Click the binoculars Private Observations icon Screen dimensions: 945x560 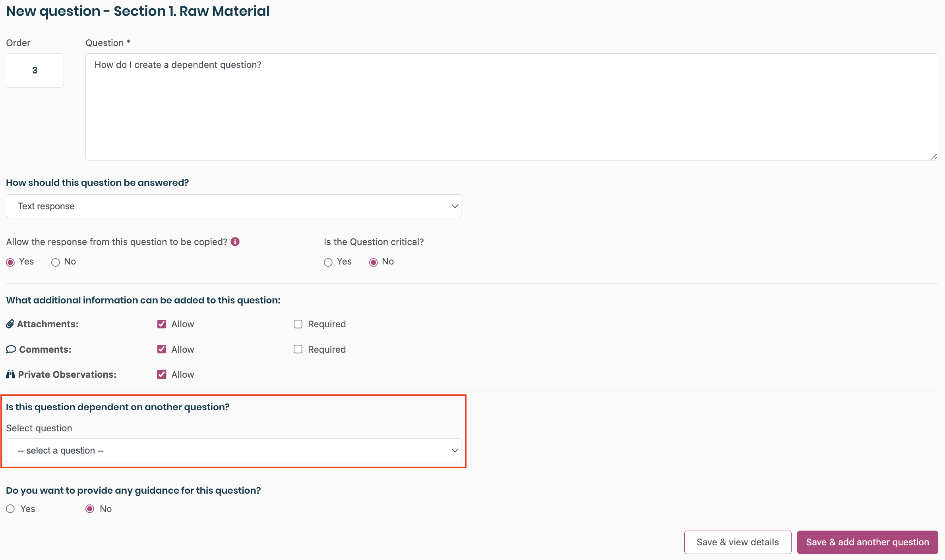pyautogui.click(x=10, y=375)
